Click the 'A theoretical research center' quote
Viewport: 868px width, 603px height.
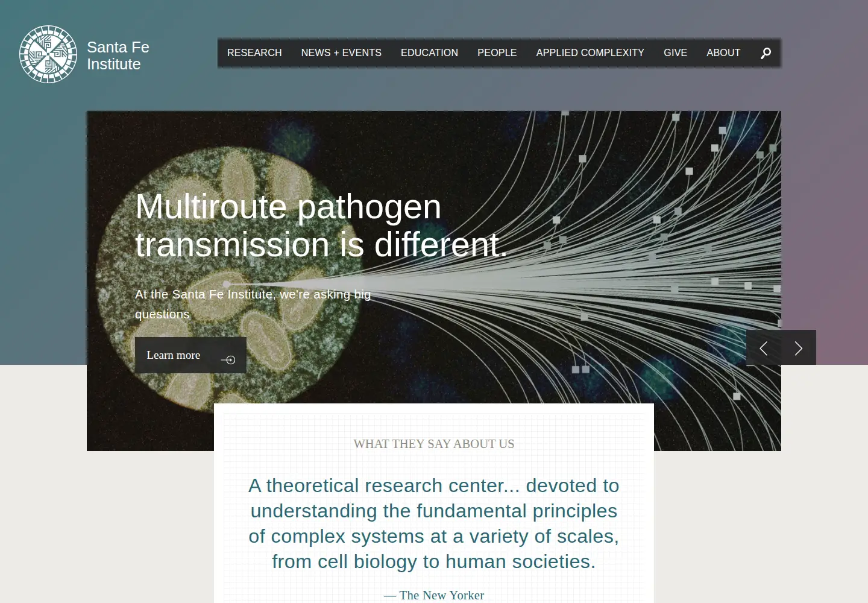click(434, 523)
